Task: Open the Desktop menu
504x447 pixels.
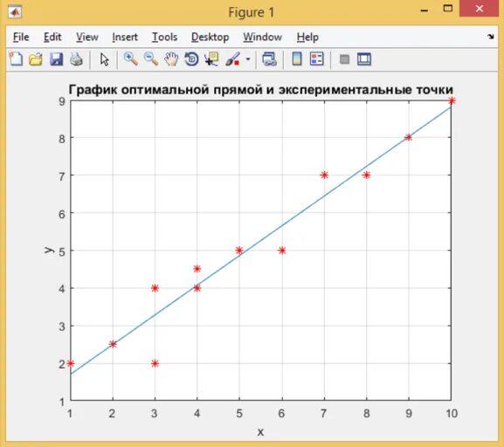Action: [x=211, y=37]
